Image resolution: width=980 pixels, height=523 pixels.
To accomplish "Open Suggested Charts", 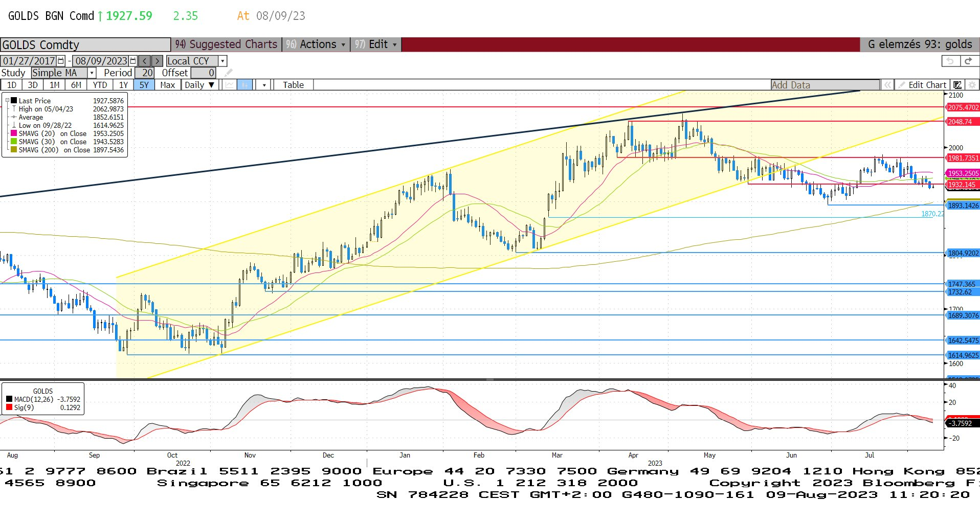I will (226, 44).
